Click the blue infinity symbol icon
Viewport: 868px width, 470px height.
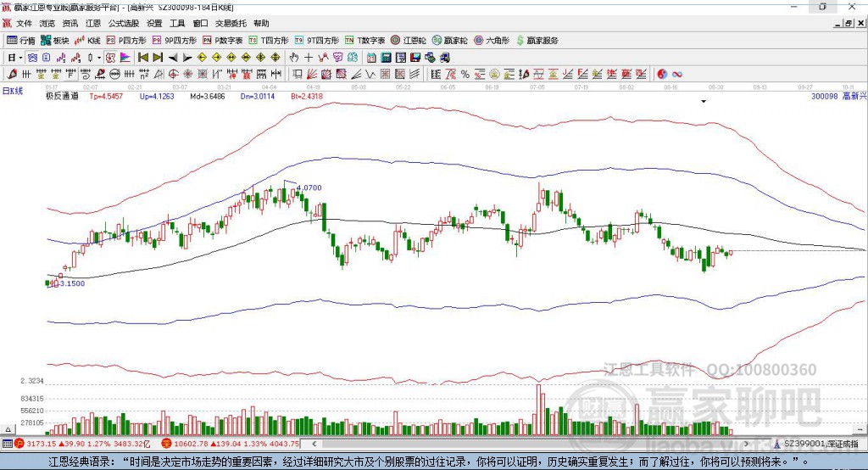pyautogui.click(x=677, y=74)
